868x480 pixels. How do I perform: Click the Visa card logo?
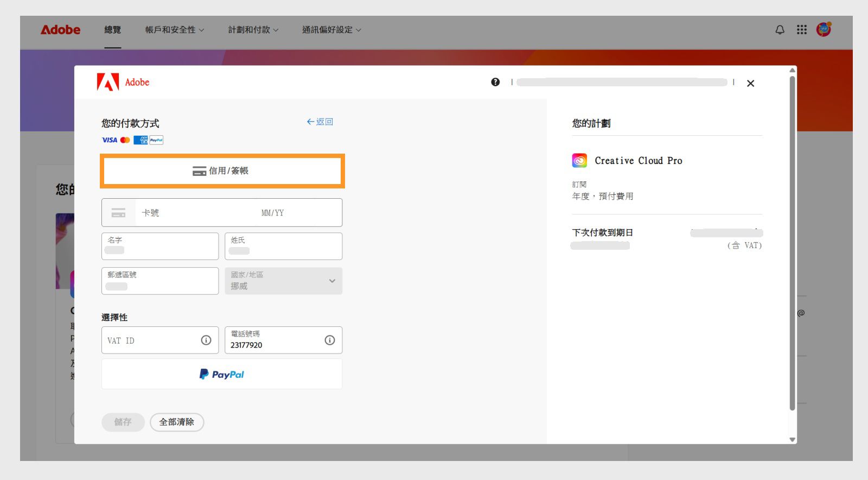(x=110, y=140)
